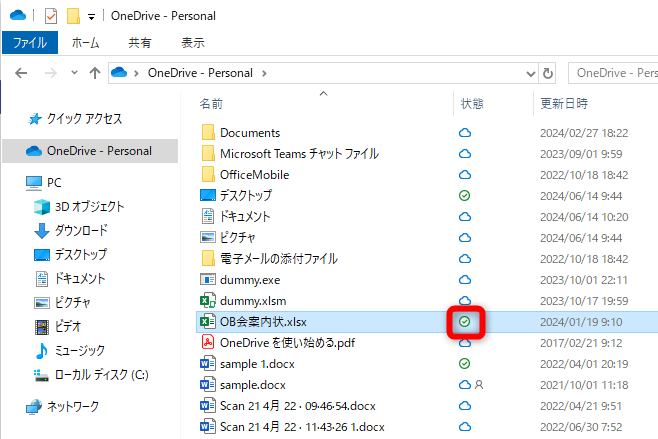Click the properties checkmark icon in quick access toolbar
The image size is (658, 439).
[x=51, y=16]
